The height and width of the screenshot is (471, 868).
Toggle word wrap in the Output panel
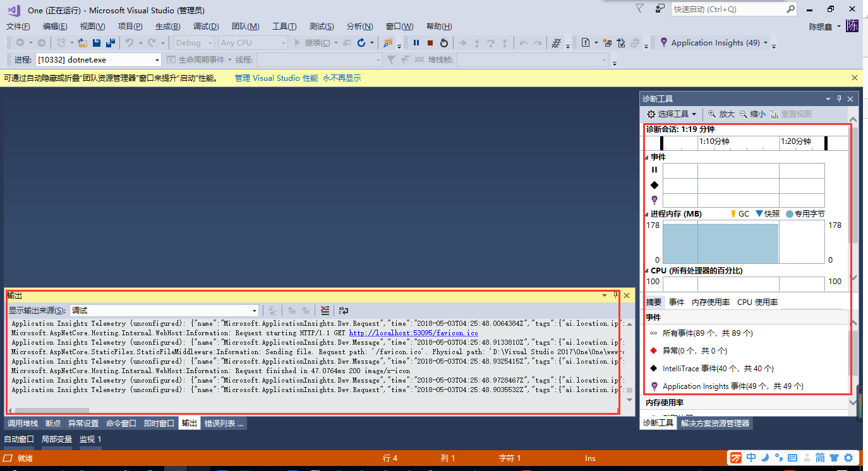click(344, 310)
